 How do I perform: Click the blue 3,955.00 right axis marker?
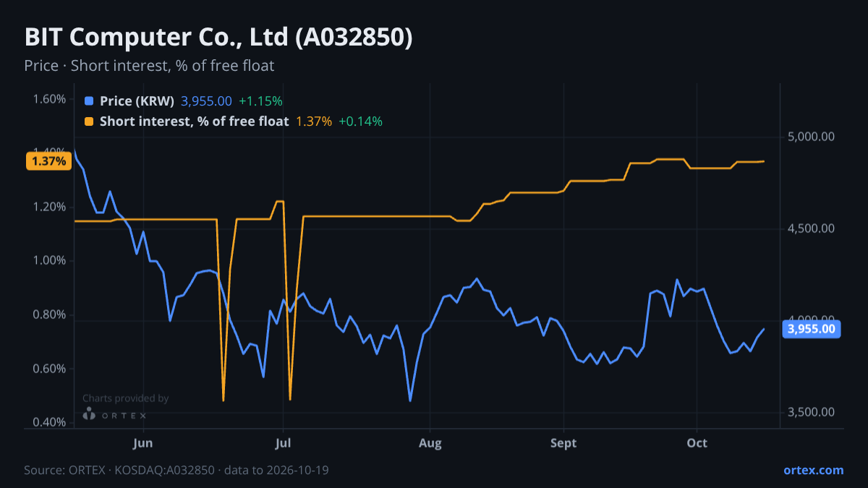click(x=812, y=330)
